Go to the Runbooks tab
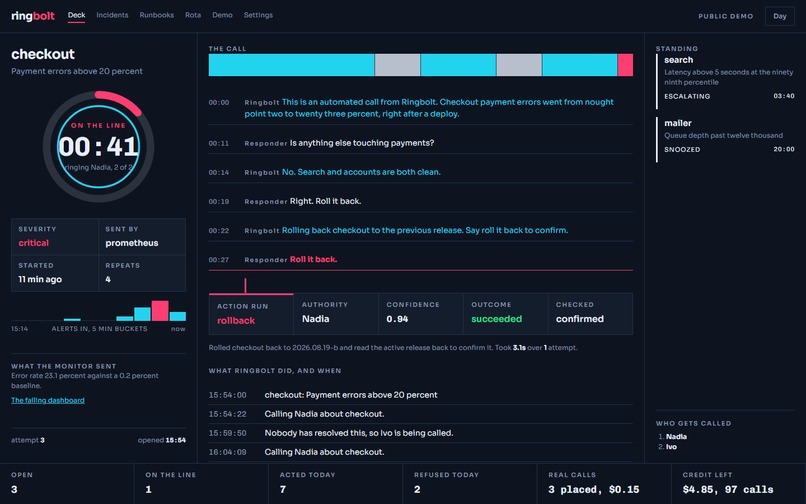This screenshot has width=806, height=504. [x=156, y=15]
